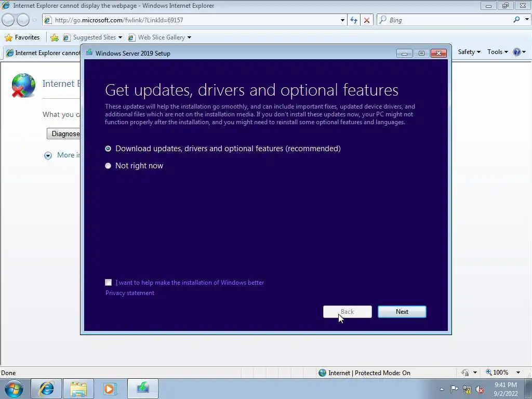Open Windows Media Player taskbar icon
This screenshot has width=532, height=399.
110,389
